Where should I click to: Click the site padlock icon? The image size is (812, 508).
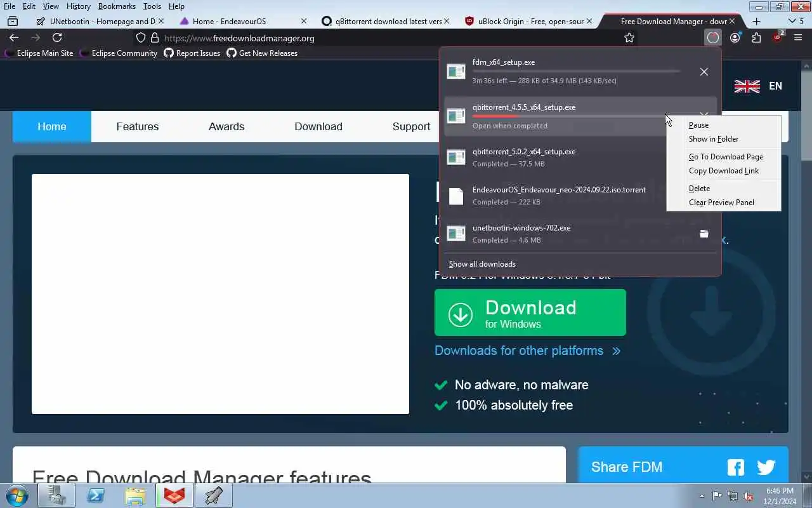pos(154,38)
